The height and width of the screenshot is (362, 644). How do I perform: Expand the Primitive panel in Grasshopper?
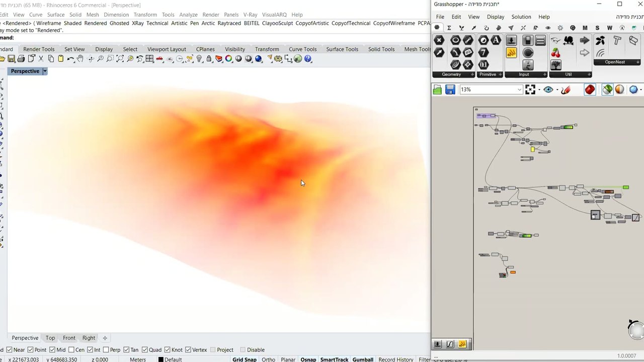[500, 74]
